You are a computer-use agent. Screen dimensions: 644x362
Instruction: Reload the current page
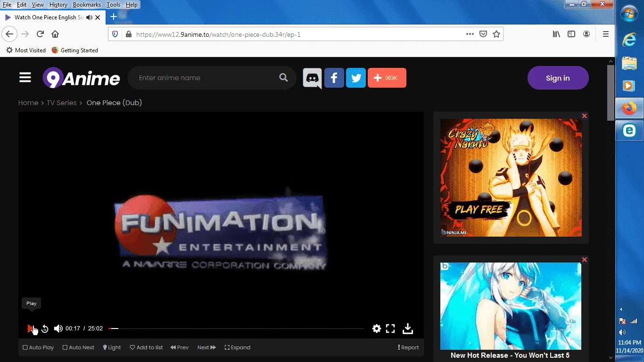click(x=40, y=34)
